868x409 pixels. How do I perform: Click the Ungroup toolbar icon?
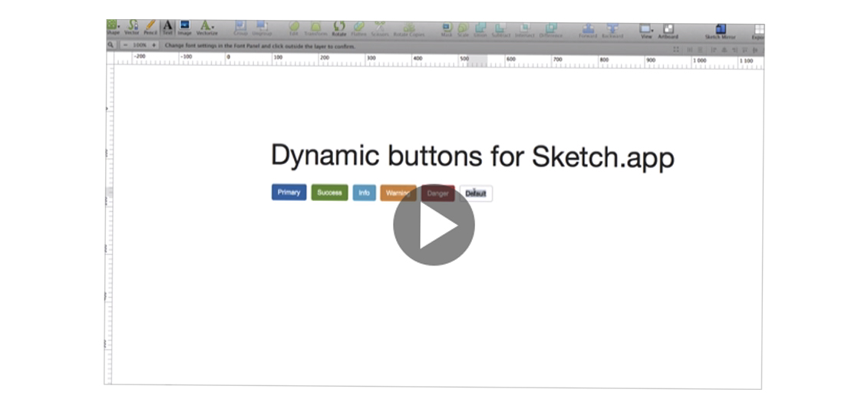(x=262, y=28)
